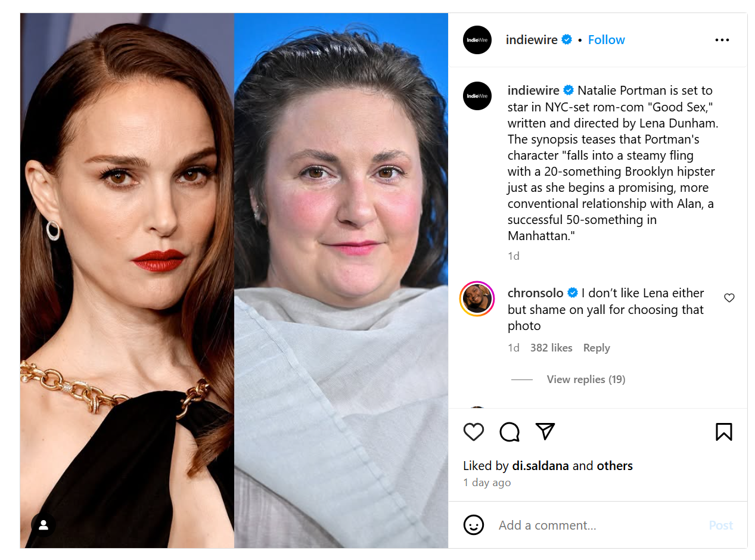Viewport: 755px width, 560px height.
Task: Click indiewire avatar beside the caption
Action: (x=477, y=96)
